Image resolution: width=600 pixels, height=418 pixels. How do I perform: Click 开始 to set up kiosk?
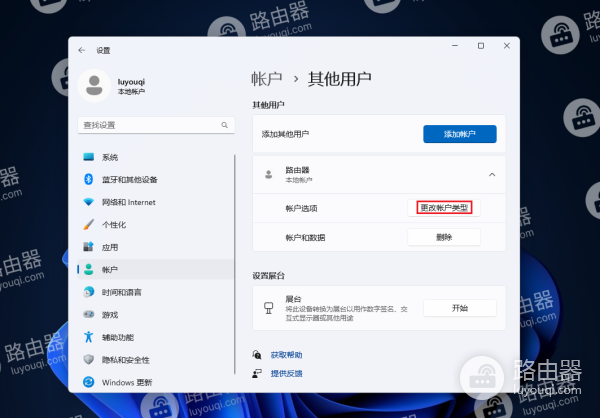point(460,308)
